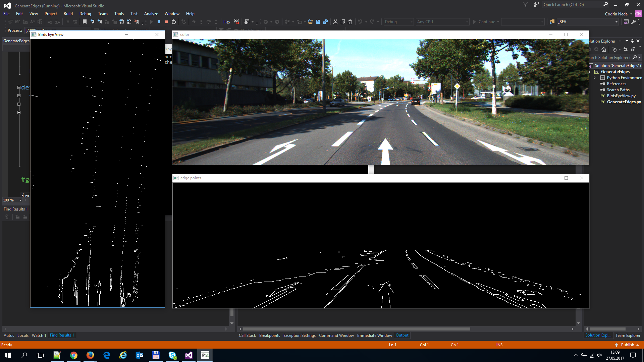This screenshot has width=644, height=362.
Task: Open the Debug menu
Action: tap(85, 14)
